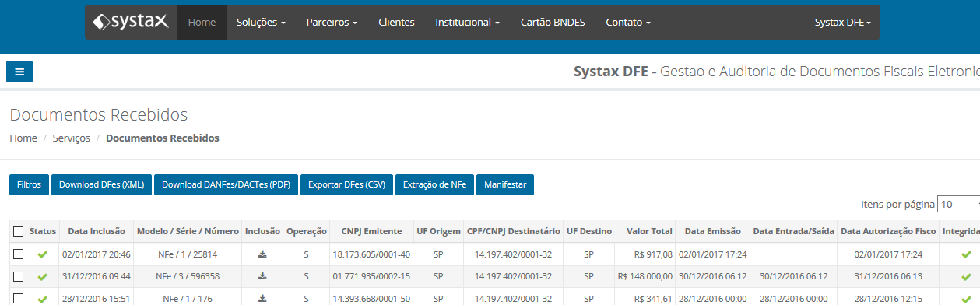Select CNPJ 18.173.605/0001-40 cell
The height and width of the screenshot is (305, 980).
pos(371,254)
